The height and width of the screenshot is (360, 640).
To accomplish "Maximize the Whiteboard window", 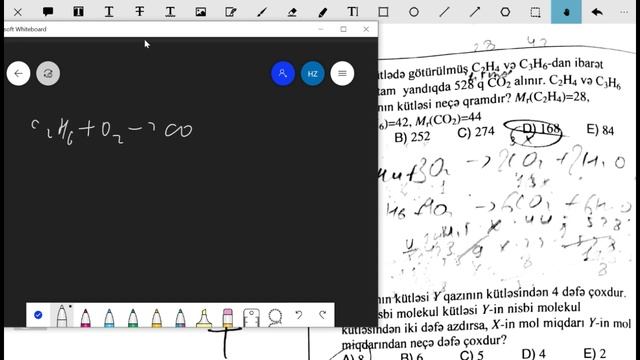I will tap(343, 29).
